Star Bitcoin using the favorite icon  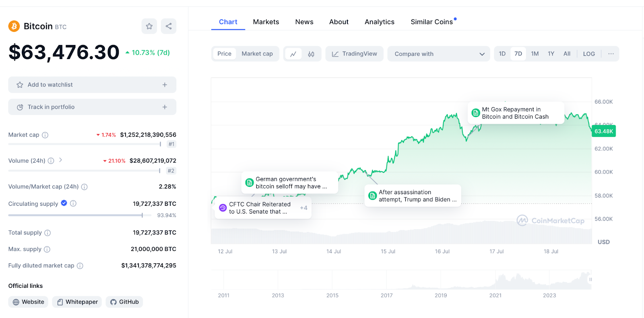[149, 26]
